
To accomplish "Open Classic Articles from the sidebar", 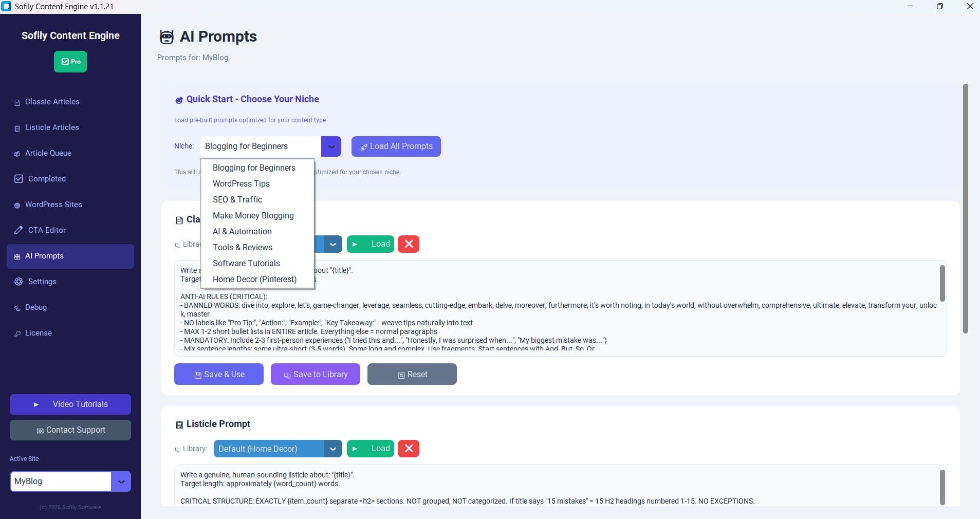I will click(52, 102).
